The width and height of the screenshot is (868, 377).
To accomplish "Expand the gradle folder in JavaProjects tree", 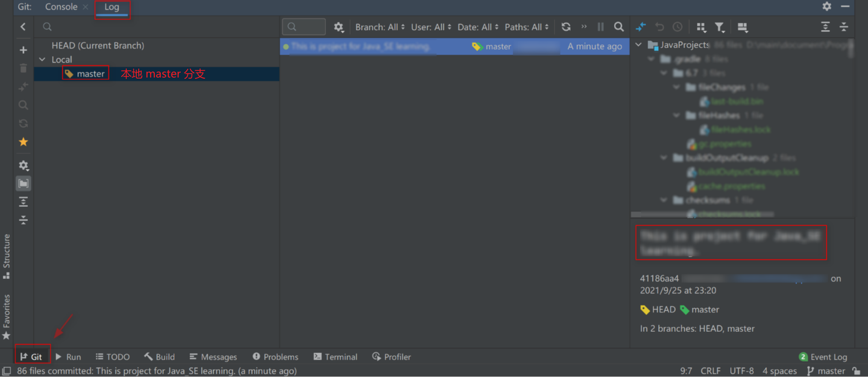I will (x=650, y=59).
